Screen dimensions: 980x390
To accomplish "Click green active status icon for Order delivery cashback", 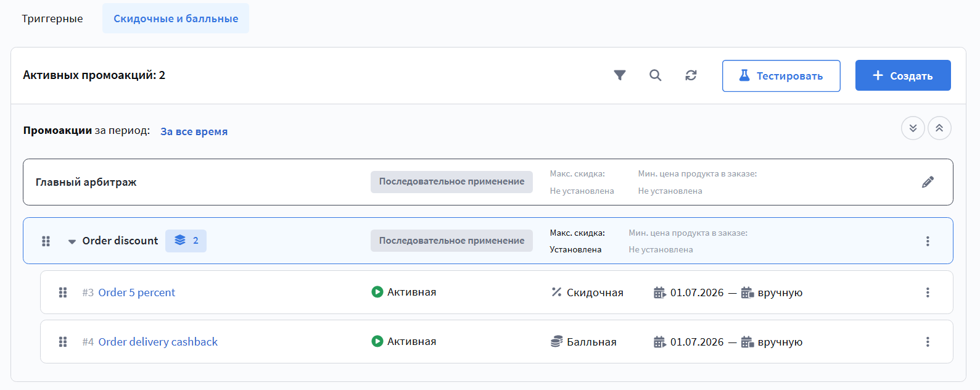I will (x=377, y=341).
